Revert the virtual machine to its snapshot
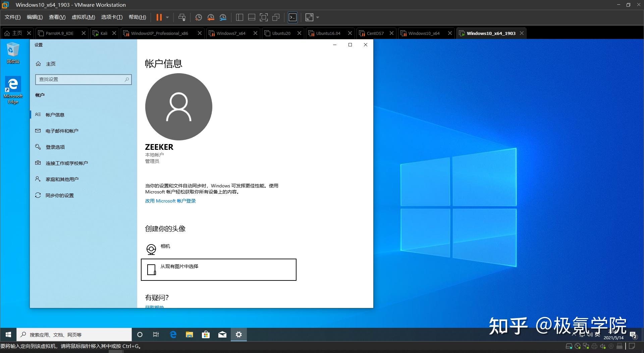This screenshot has width=644, height=353. click(x=211, y=17)
